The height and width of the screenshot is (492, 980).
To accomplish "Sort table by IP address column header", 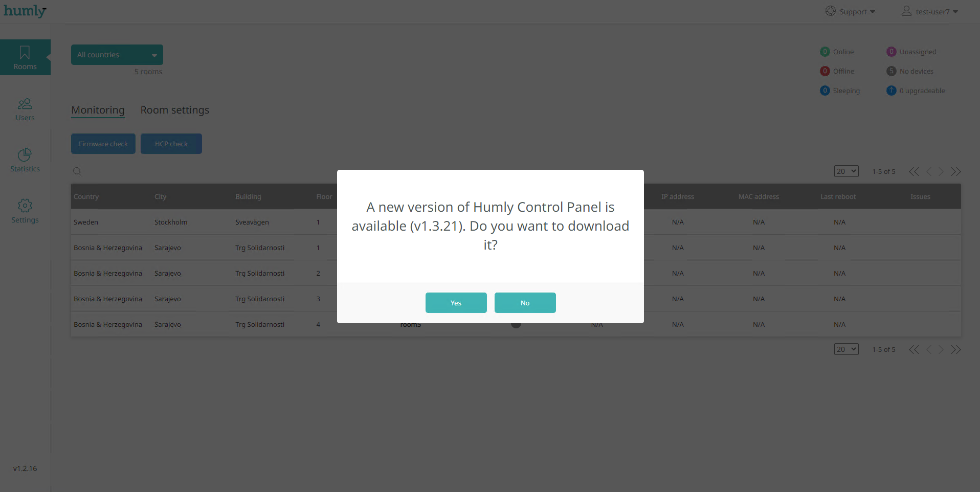I will [678, 196].
